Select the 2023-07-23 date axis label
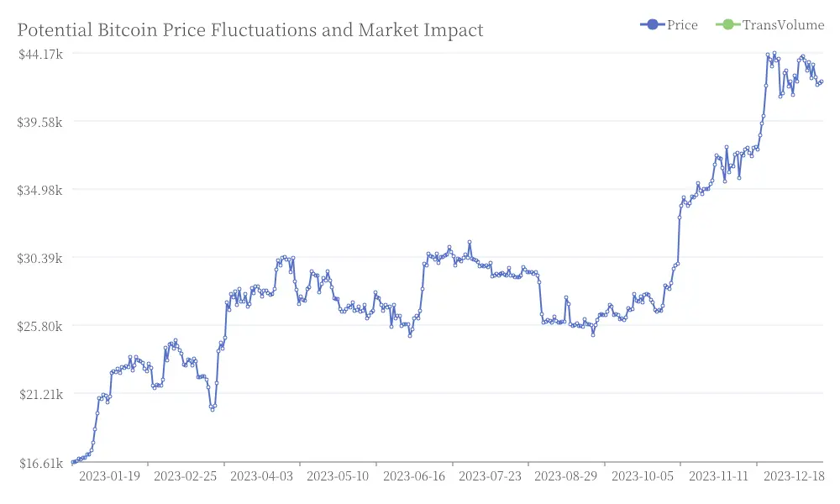 click(x=491, y=476)
